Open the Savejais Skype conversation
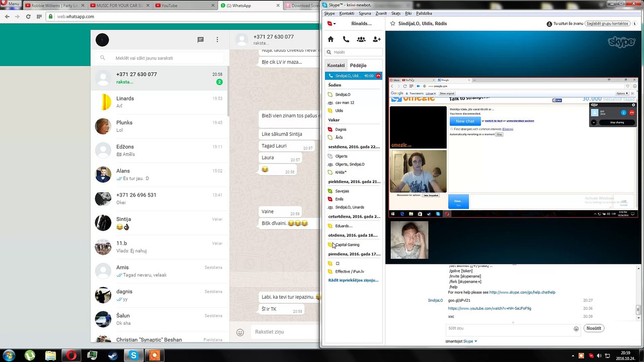The width and height of the screenshot is (644, 362). pyautogui.click(x=354, y=191)
